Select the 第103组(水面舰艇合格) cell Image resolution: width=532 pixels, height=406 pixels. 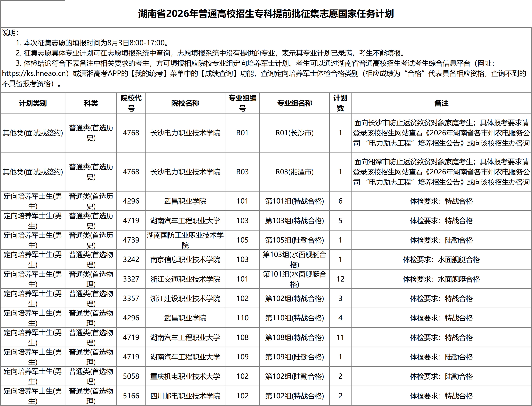pos(294,260)
